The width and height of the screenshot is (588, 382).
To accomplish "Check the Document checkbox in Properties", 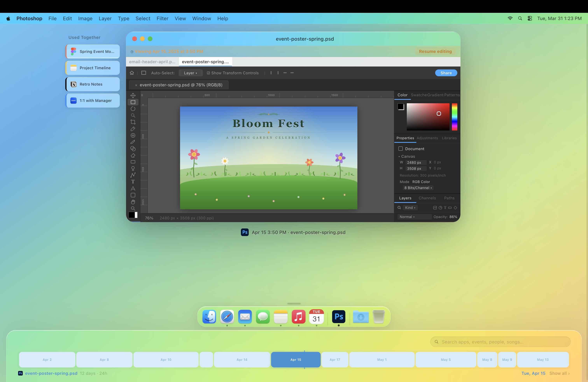I will 401,148.
